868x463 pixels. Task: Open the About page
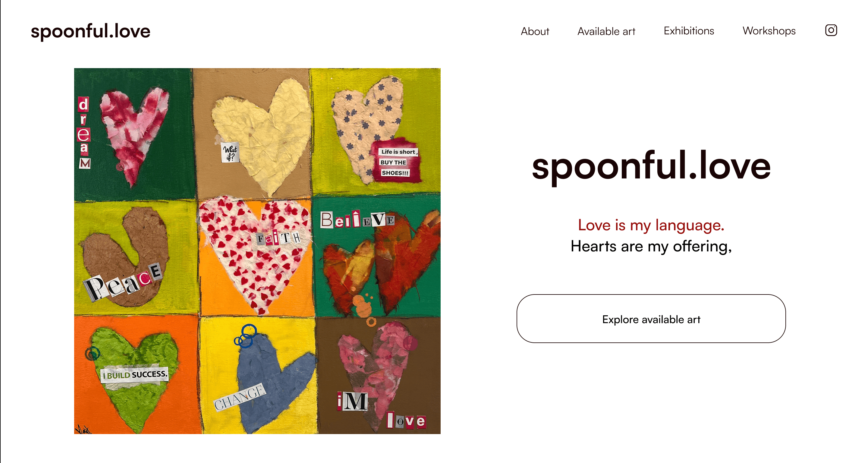point(535,31)
